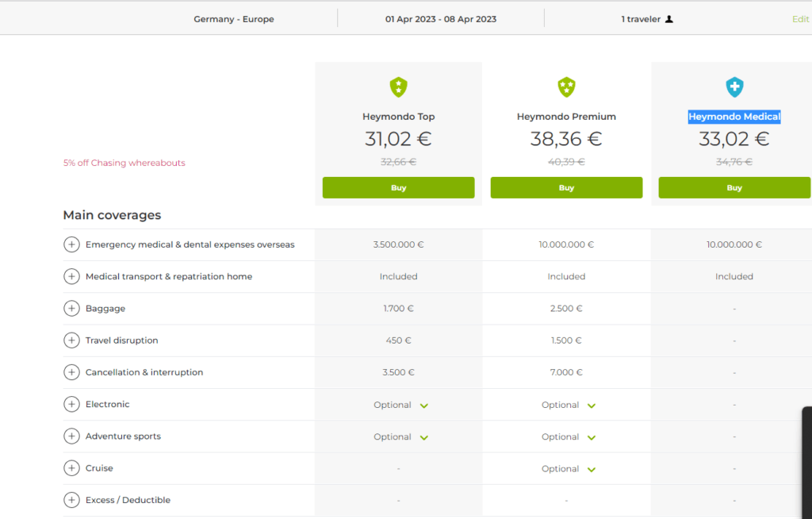
Task: Click the Germany - Europe destination field
Action: (x=234, y=19)
